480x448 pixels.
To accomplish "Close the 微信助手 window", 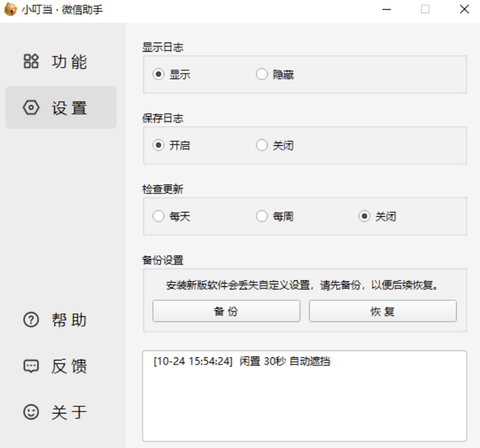I will pyautogui.click(x=464, y=9).
